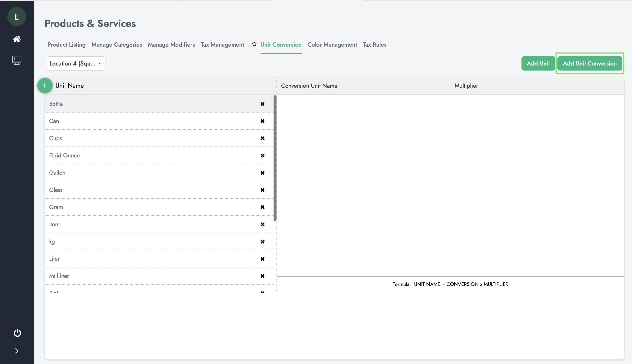This screenshot has width=632, height=364.
Task: Switch to the Product Listing tab
Action: pyautogui.click(x=66, y=45)
